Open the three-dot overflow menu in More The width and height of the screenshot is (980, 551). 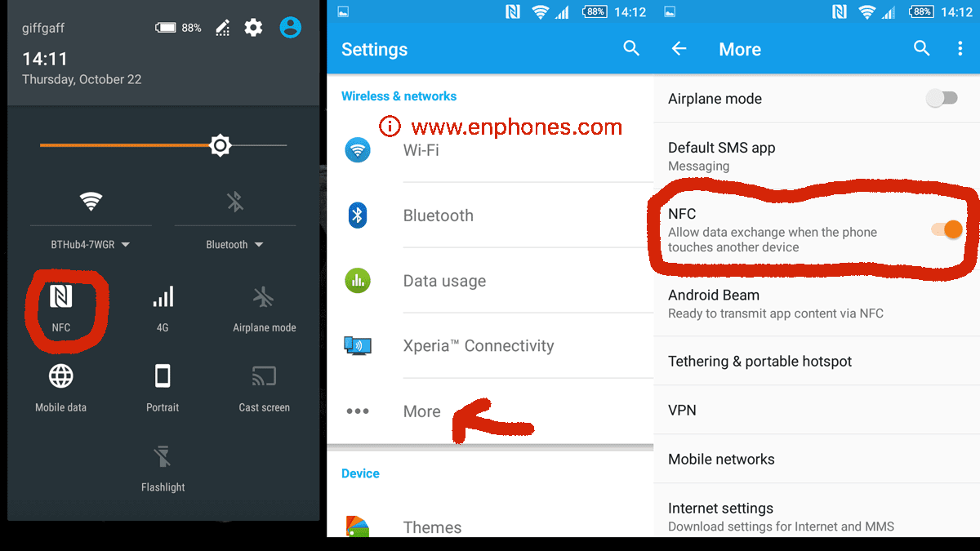coord(960,49)
